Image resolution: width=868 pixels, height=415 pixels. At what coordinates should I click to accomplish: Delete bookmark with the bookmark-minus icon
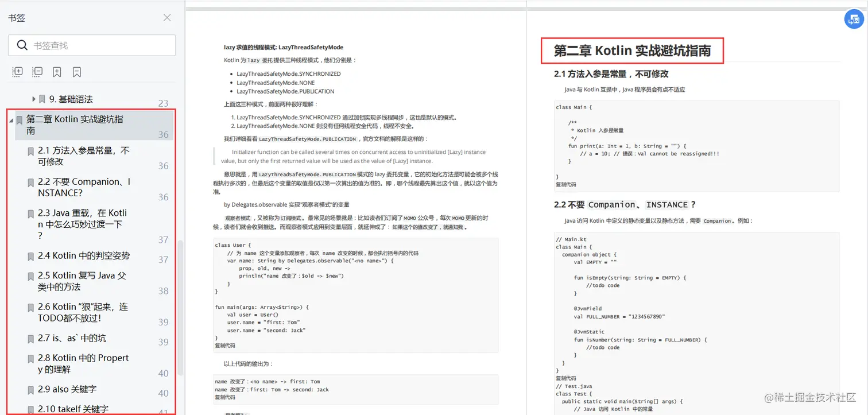pos(77,72)
